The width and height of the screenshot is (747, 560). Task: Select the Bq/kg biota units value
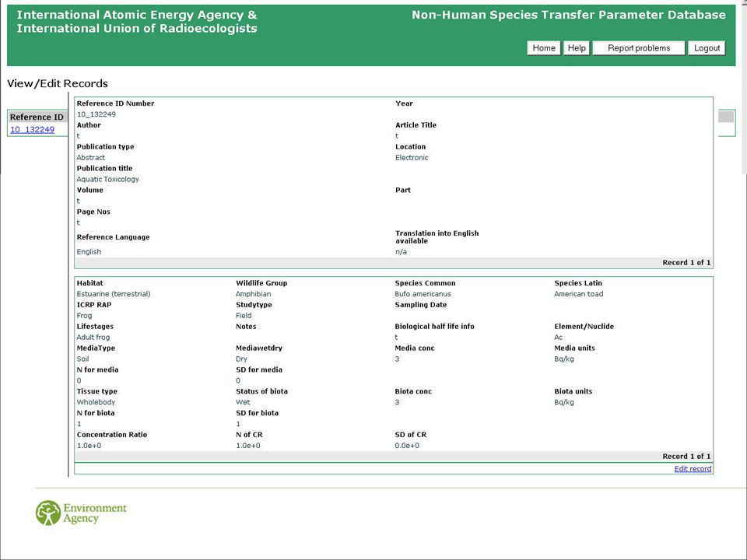click(564, 402)
